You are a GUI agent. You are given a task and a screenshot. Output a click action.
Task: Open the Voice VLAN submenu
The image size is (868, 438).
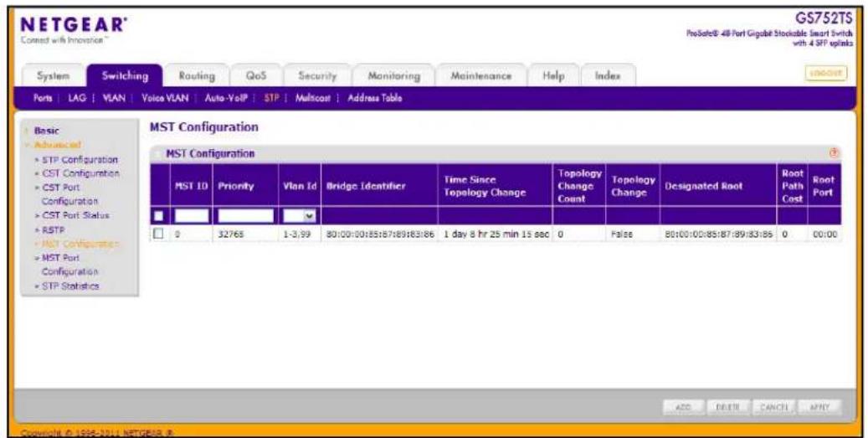click(165, 98)
